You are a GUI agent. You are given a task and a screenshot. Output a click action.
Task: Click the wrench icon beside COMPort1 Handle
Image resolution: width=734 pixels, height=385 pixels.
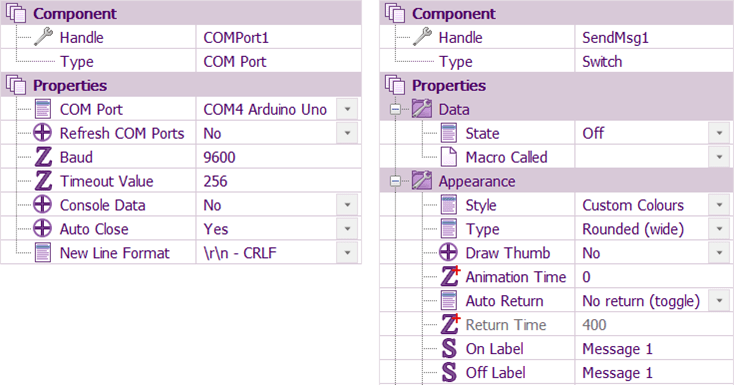[x=43, y=37]
